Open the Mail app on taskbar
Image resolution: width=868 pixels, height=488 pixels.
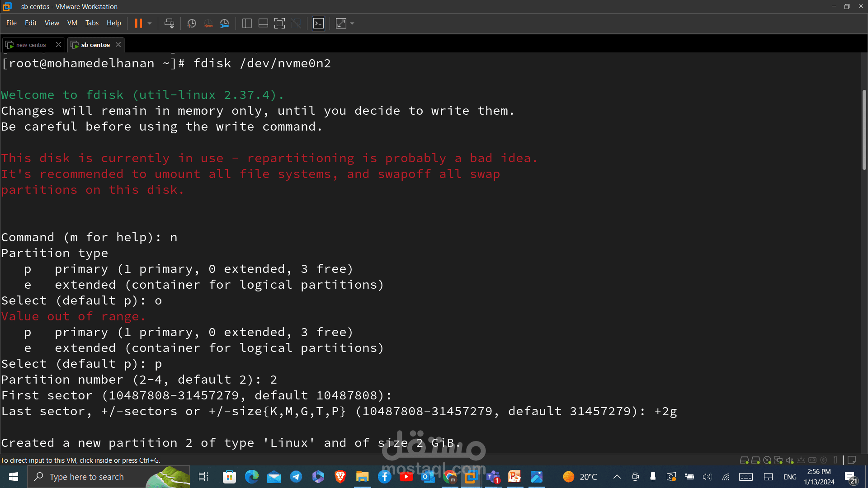pos(274,477)
